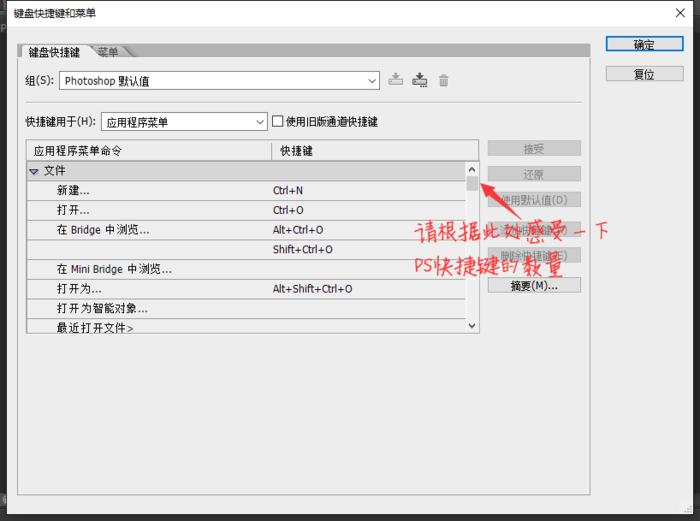Select the 最近打开文件> row
Viewport: 700px width, 521px height.
coord(246,327)
